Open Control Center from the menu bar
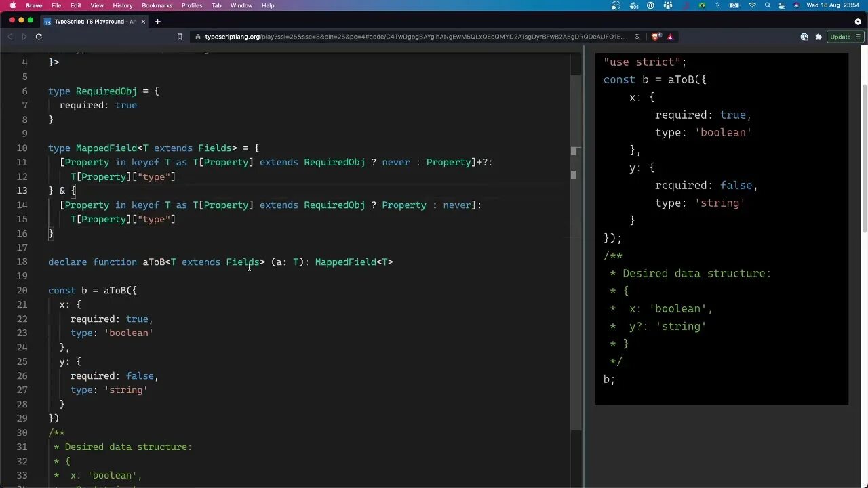Image resolution: width=868 pixels, height=488 pixels. click(781, 6)
